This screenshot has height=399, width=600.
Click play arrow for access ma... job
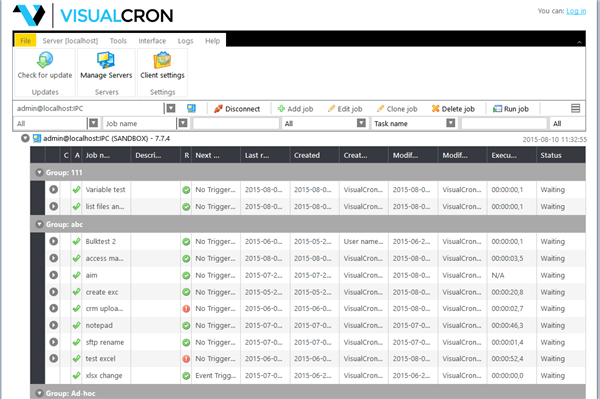(x=54, y=258)
